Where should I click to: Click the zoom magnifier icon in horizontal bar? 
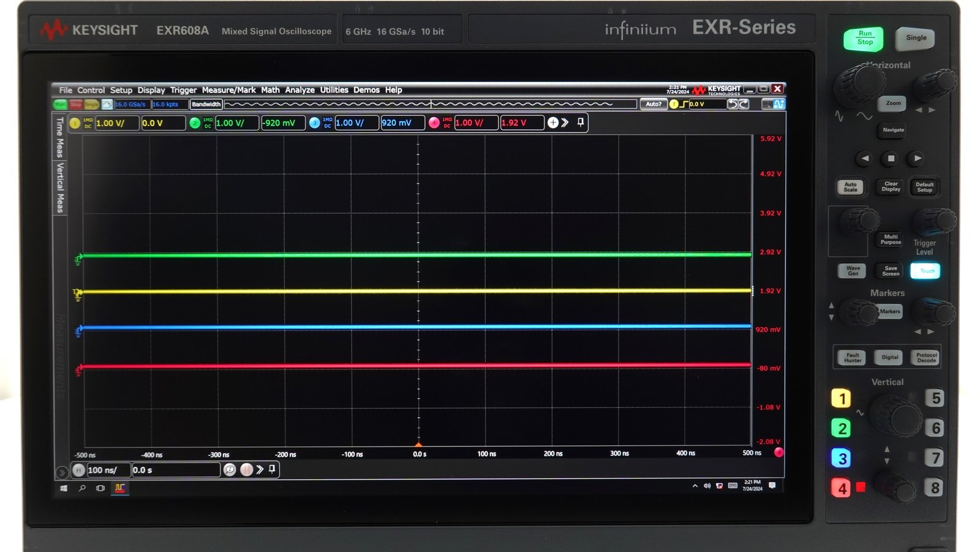tap(230, 469)
